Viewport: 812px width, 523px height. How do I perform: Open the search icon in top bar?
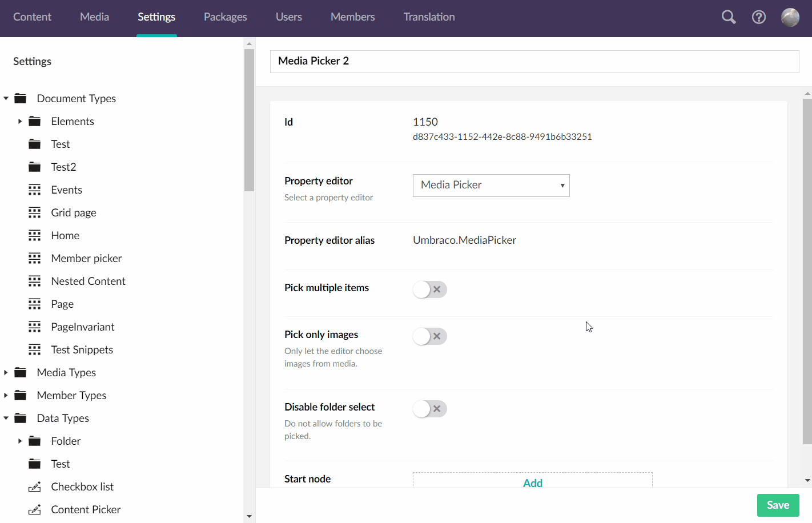(728, 17)
